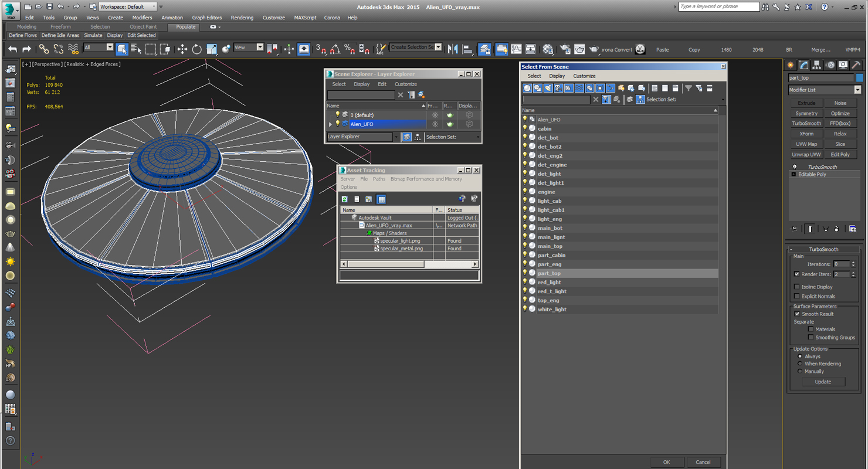Toggle the Render Iters checkbox
Viewport: 868px width, 469px height.
click(x=796, y=274)
